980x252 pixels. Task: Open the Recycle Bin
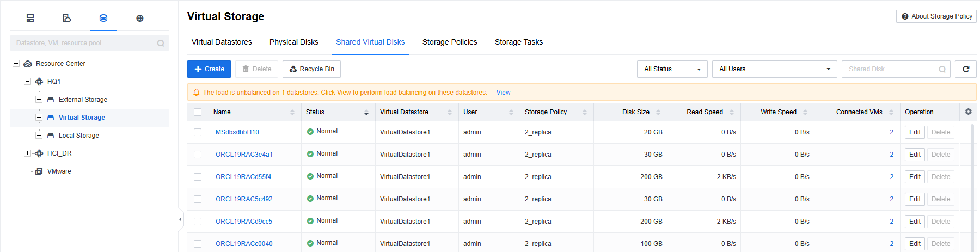312,69
